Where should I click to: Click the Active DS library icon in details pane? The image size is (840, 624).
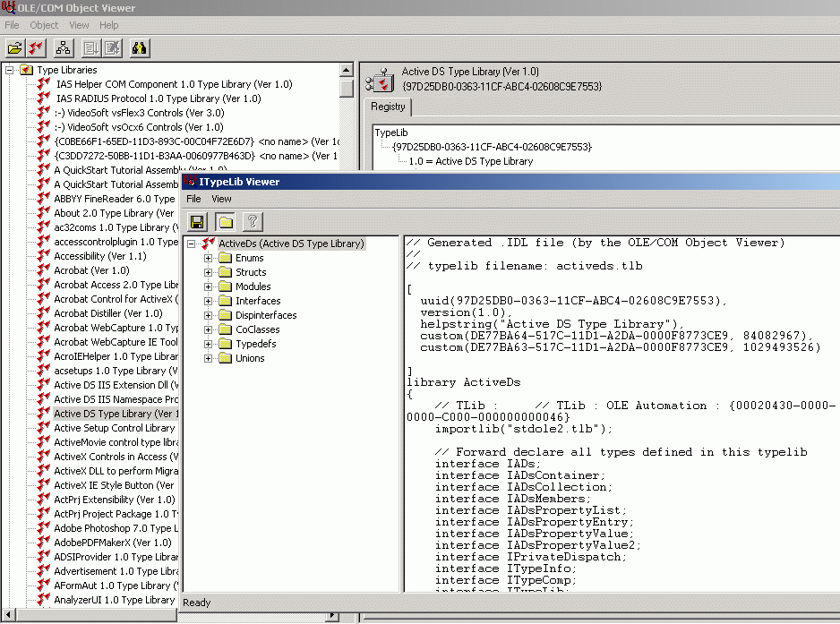point(380,81)
